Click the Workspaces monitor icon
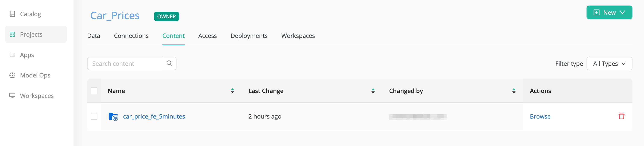 click(x=12, y=96)
